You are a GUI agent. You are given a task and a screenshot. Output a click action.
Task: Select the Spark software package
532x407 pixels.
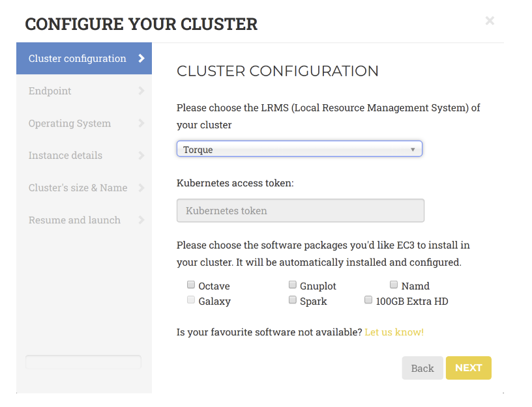[292, 300]
